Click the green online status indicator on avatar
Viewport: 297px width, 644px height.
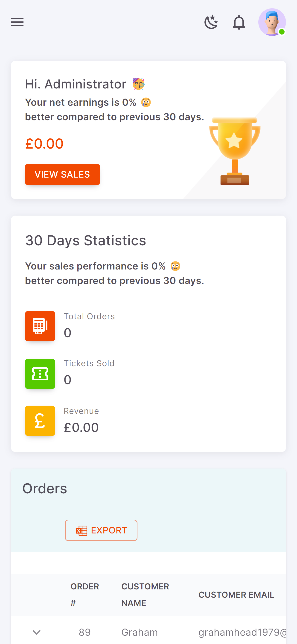pos(282,32)
